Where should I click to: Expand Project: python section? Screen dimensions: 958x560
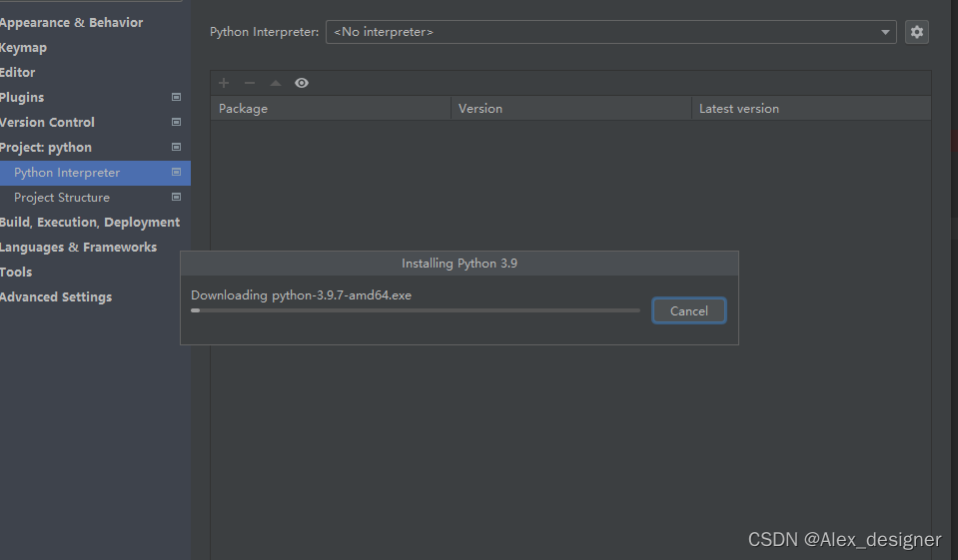coord(46,147)
